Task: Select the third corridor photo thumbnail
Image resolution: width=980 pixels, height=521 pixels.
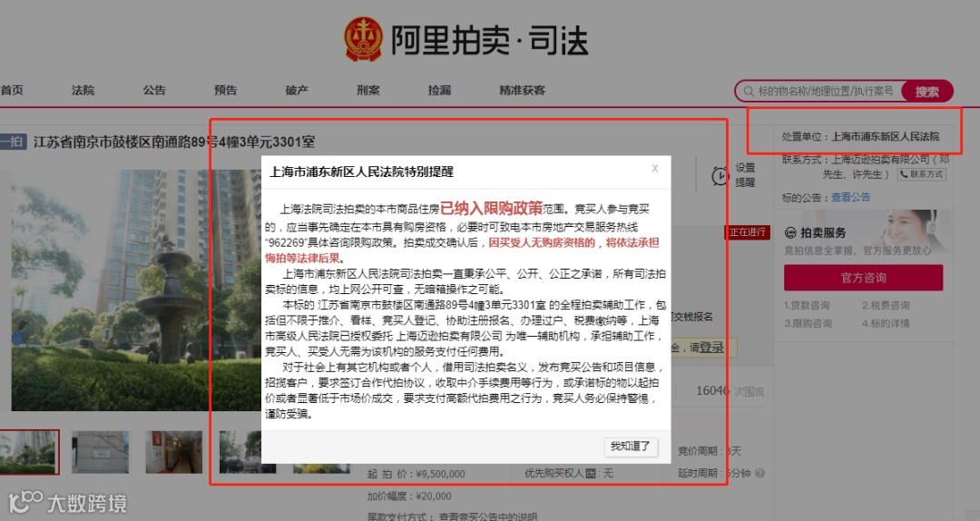Action: click(x=173, y=452)
